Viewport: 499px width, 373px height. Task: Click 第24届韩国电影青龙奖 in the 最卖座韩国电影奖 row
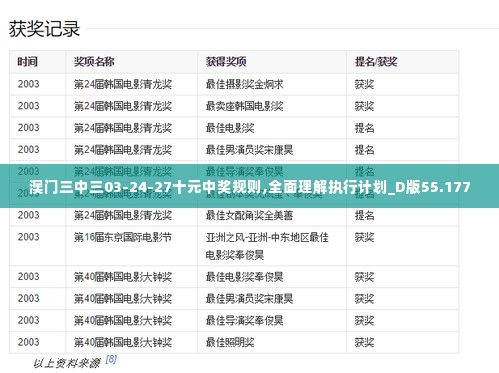coord(123,106)
